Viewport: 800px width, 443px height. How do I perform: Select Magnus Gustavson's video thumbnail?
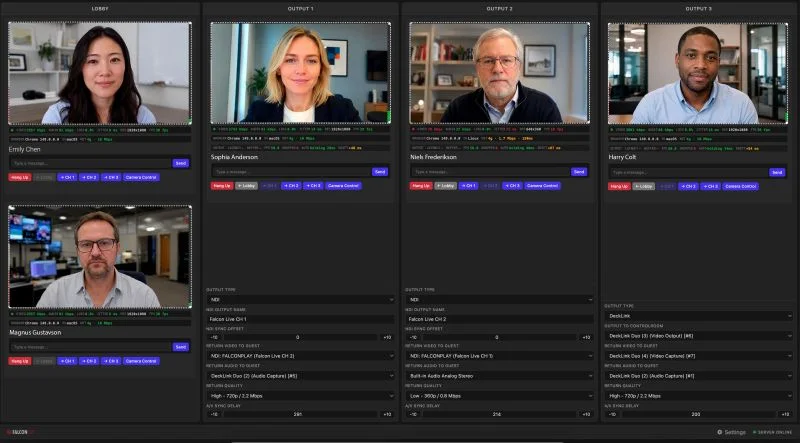[100, 257]
